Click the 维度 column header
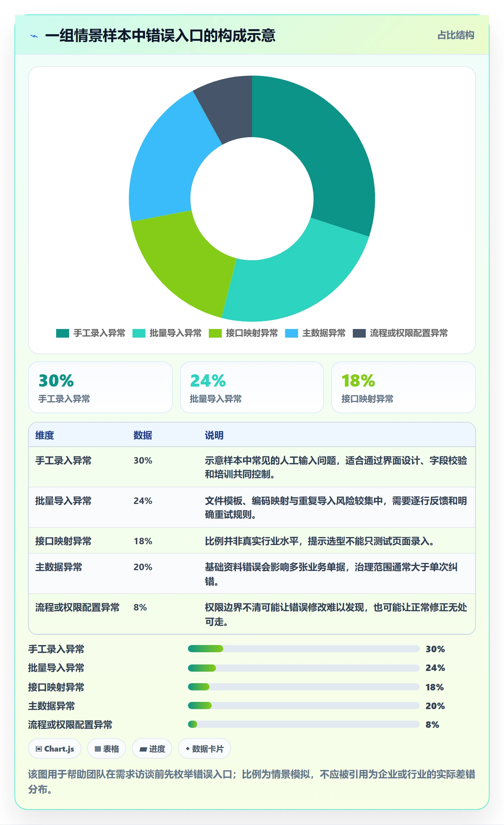 coord(45,435)
